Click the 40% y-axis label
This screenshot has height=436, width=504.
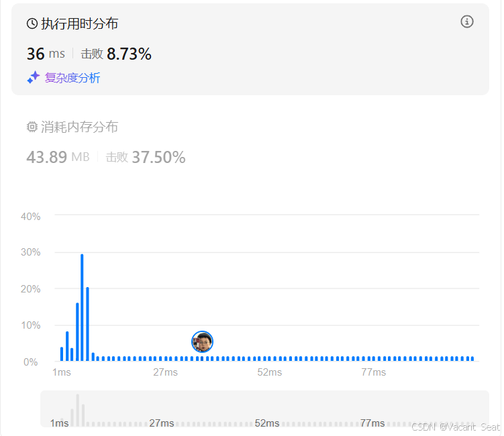[x=31, y=217]
